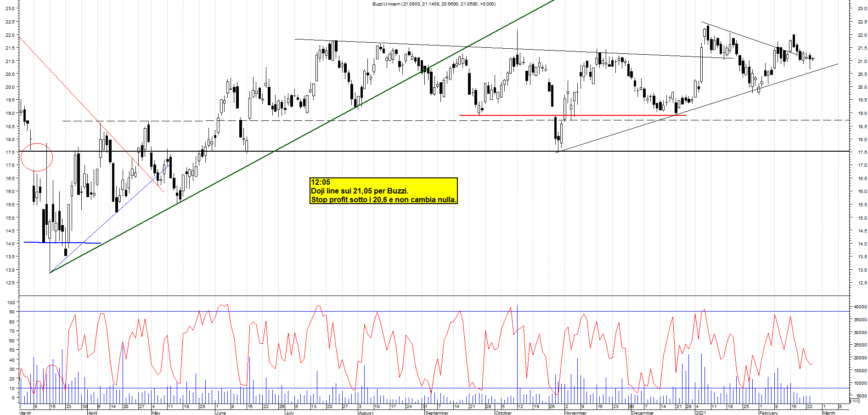Viewport: 868px width, 415px height.
Task: Click 17.5 on the left price axis
Action: pos(10,152)
